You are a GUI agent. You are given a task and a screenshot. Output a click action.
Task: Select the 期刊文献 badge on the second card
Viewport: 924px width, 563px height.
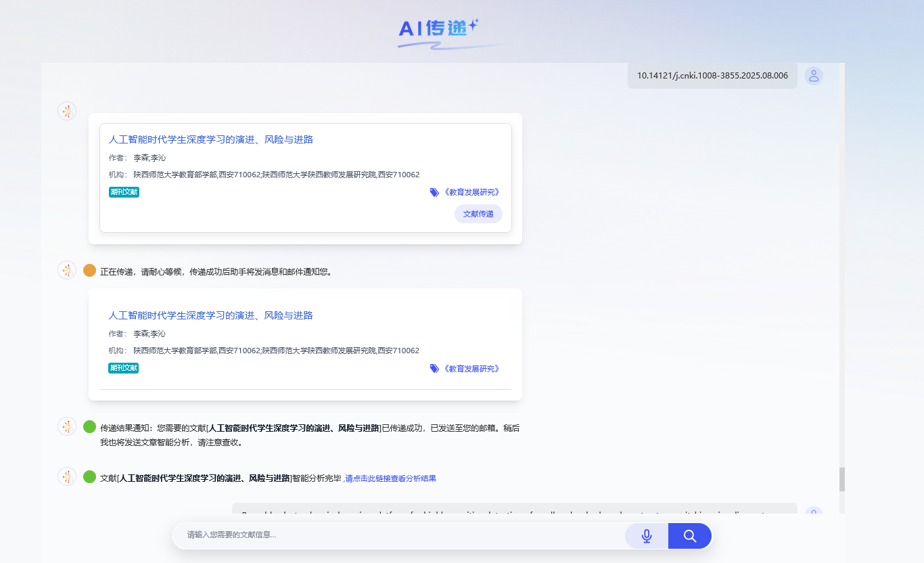point(124,367)
